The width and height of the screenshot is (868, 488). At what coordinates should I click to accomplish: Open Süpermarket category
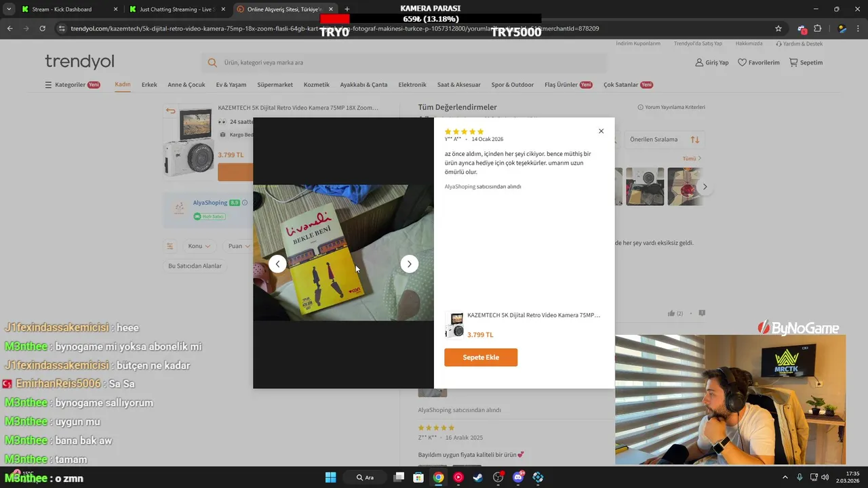[275, 85]
